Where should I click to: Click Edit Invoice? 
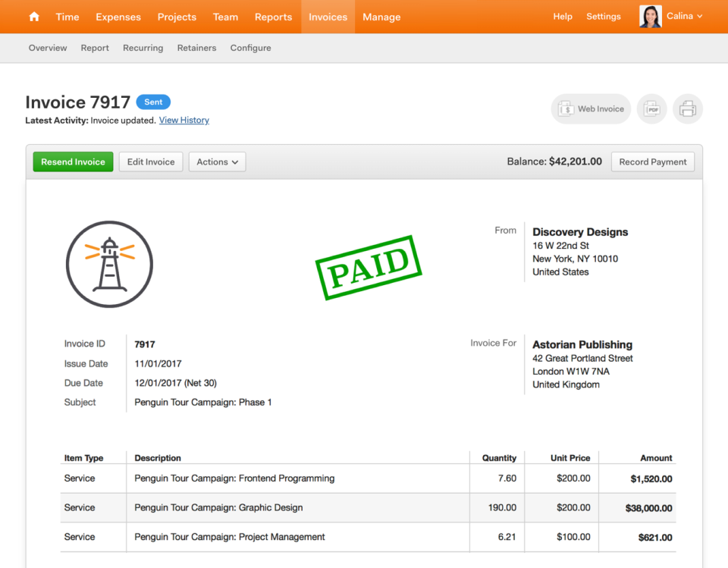[150, 162]
